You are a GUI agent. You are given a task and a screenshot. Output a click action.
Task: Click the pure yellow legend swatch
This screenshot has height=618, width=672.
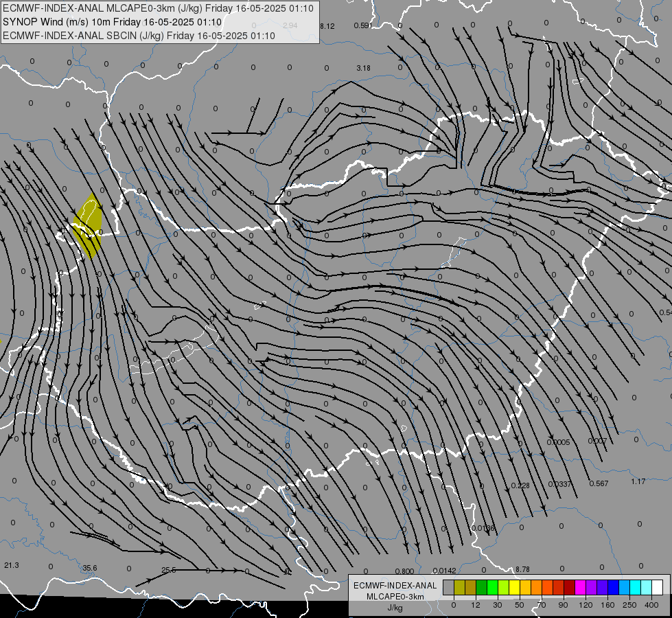point(514,587)
